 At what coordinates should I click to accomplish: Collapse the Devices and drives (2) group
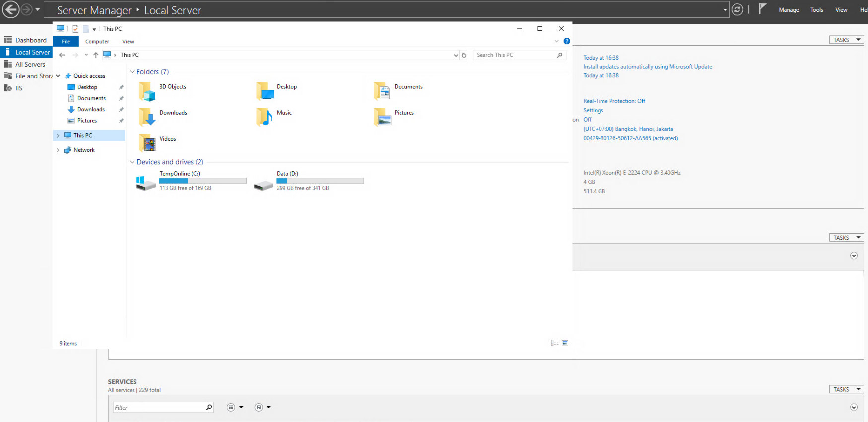(132, 162)
